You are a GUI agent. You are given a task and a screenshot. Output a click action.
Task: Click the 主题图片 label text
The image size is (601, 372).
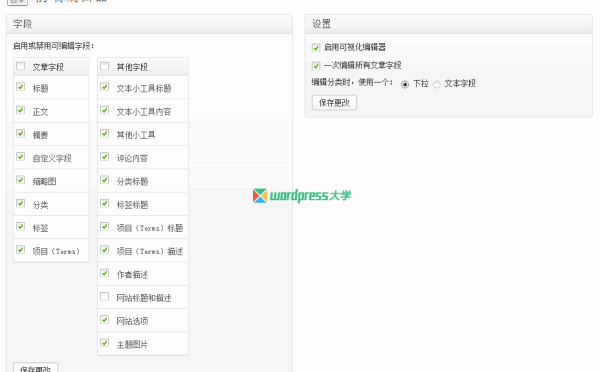(x=132, y=345)
